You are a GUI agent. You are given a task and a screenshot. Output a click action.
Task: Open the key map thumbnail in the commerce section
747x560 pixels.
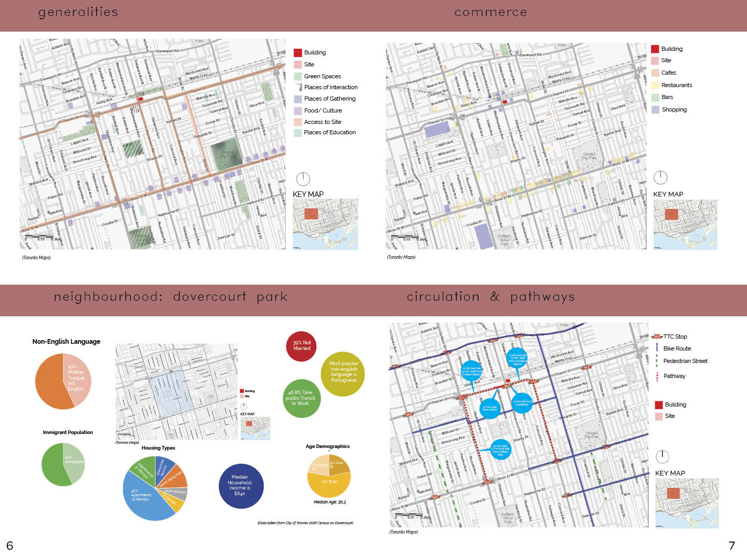click(685, 225)
